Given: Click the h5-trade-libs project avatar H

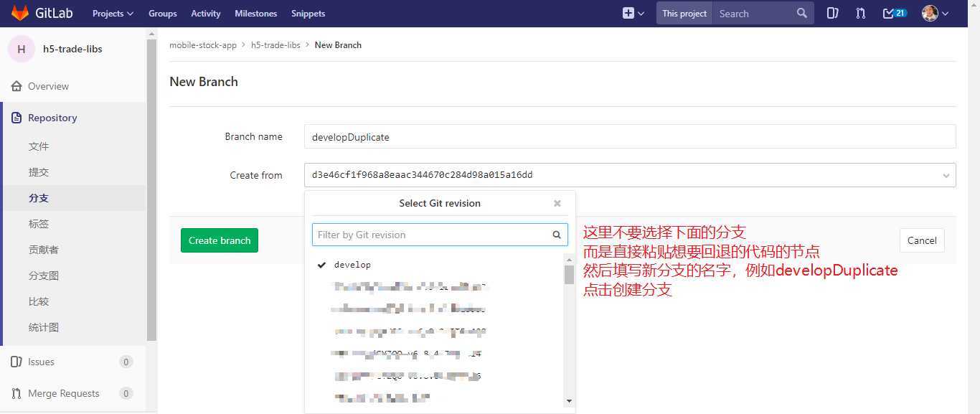Looking at the screenshot, I should (x=21, y=49).
